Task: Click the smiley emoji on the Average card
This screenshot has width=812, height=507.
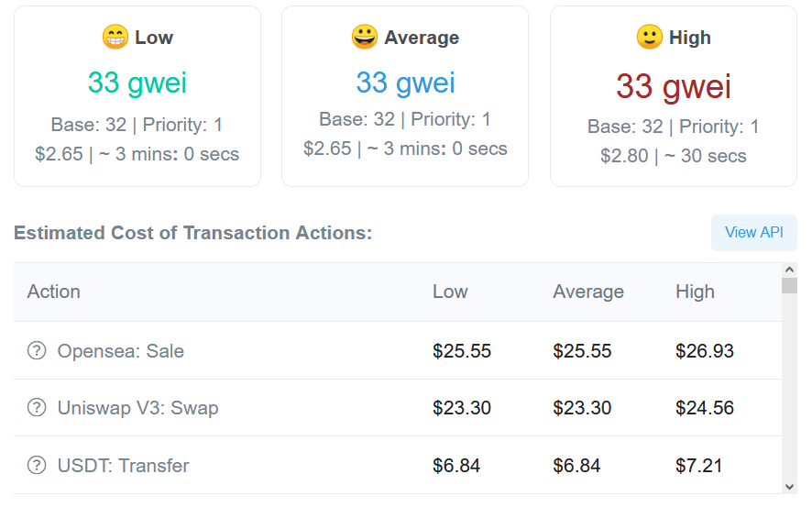Action: [x=365, y=37]
